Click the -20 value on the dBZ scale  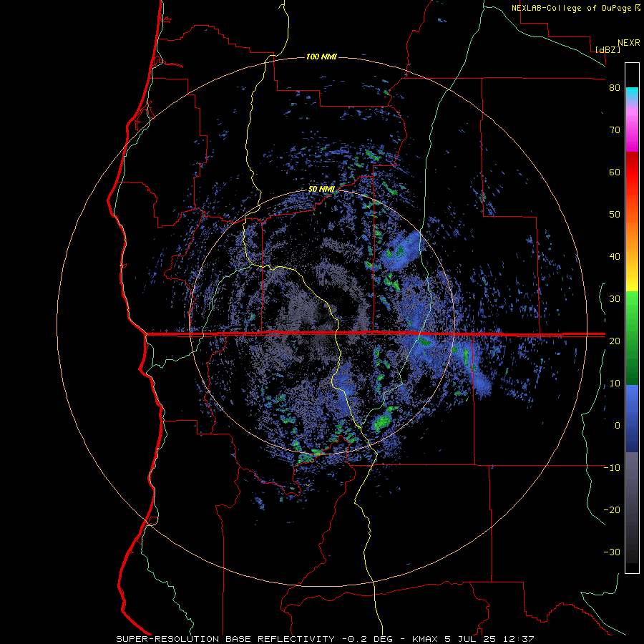coord(612,510)
